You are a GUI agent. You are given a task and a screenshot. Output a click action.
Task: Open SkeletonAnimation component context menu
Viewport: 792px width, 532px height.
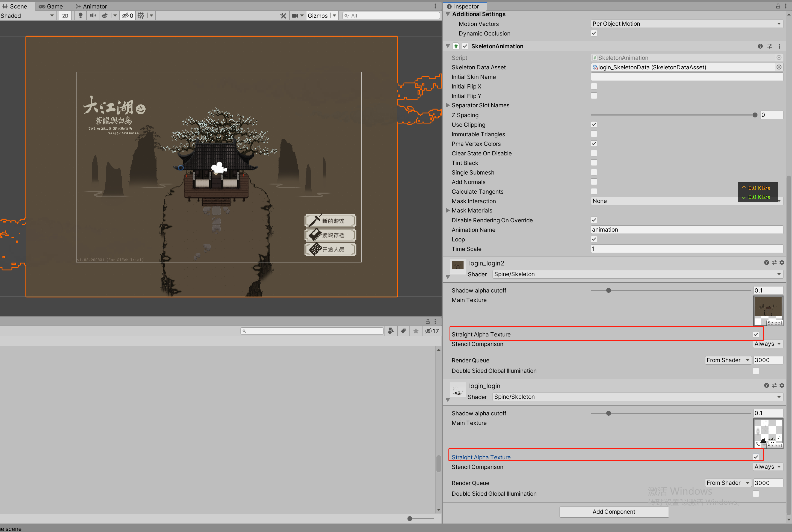[779, 46]
